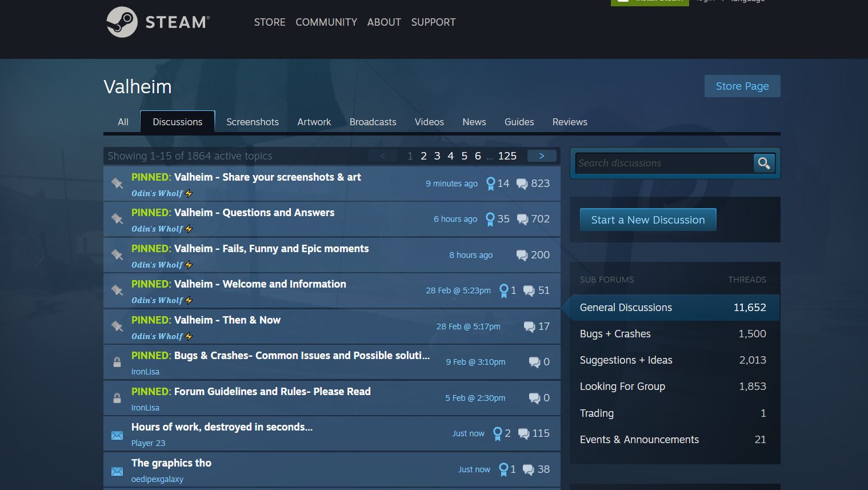Click pin icon of Welcome and Information thread
Screen dimensions: 868x490
point(117,290)
